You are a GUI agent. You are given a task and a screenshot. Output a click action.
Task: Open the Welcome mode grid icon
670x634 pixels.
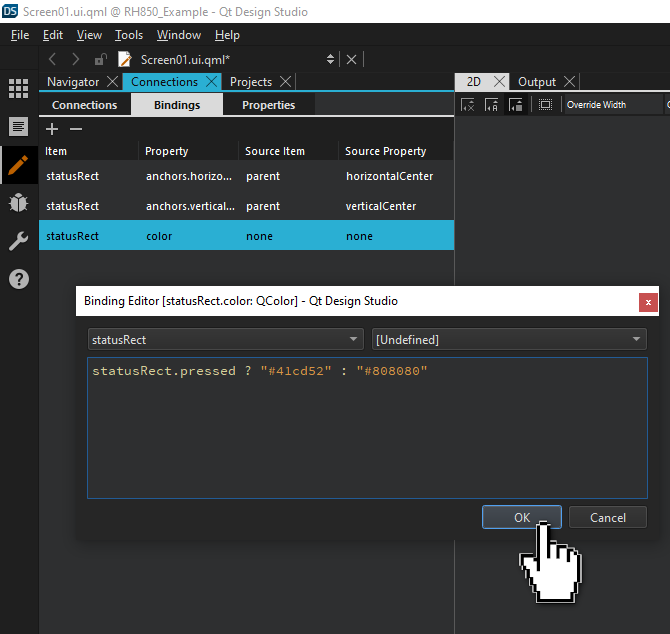(18, 88)
